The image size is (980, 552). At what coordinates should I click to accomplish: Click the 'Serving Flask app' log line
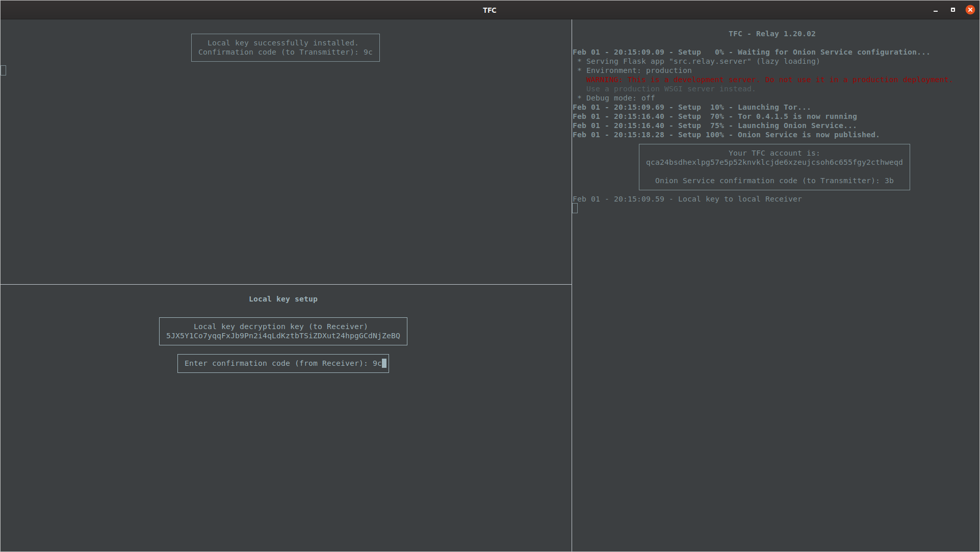point(698,61)
